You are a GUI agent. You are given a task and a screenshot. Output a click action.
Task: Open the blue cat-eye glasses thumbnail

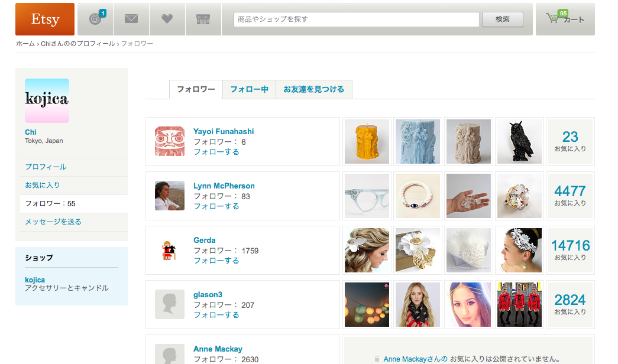pyautogui.click(x=367, y=196)
